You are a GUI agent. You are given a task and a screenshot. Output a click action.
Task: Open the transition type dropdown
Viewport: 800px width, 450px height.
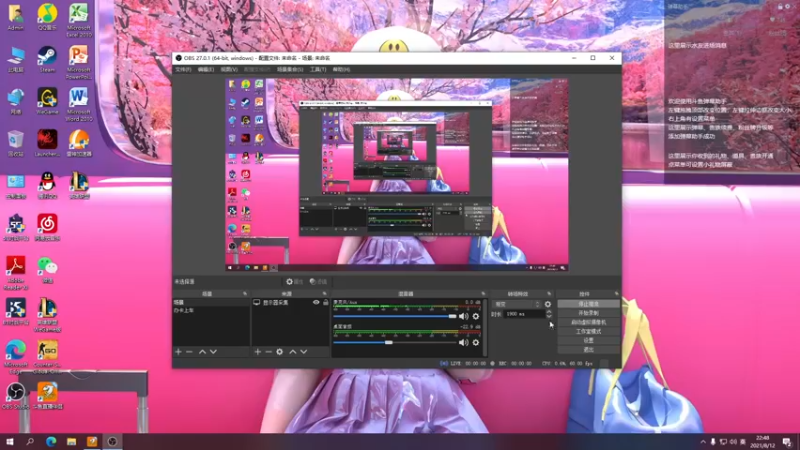pos(516,304)
